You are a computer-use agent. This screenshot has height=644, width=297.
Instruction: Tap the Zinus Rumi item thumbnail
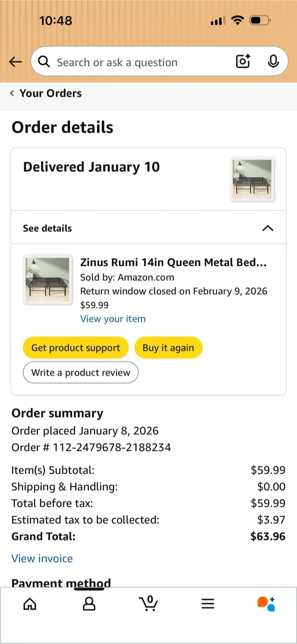coord(47,280)
